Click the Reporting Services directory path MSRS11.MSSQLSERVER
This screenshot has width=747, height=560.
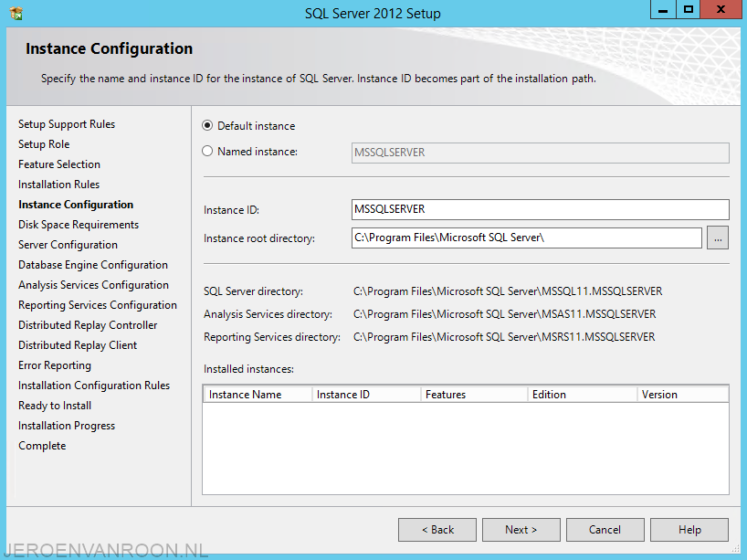[504, 337]
